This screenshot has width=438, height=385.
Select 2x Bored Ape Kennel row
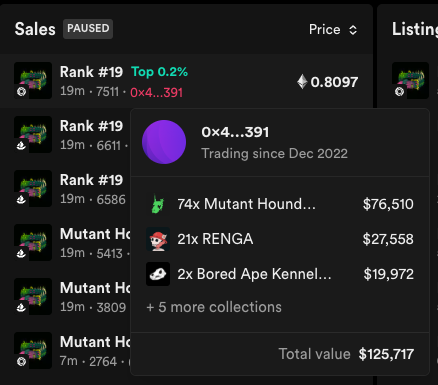[280, 274]
